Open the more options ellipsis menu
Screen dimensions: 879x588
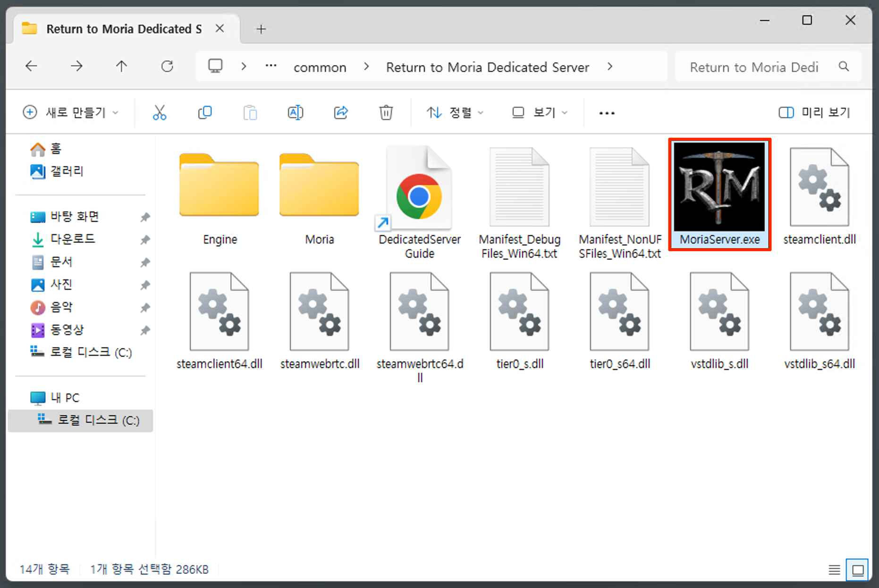[x=607, y=113]
